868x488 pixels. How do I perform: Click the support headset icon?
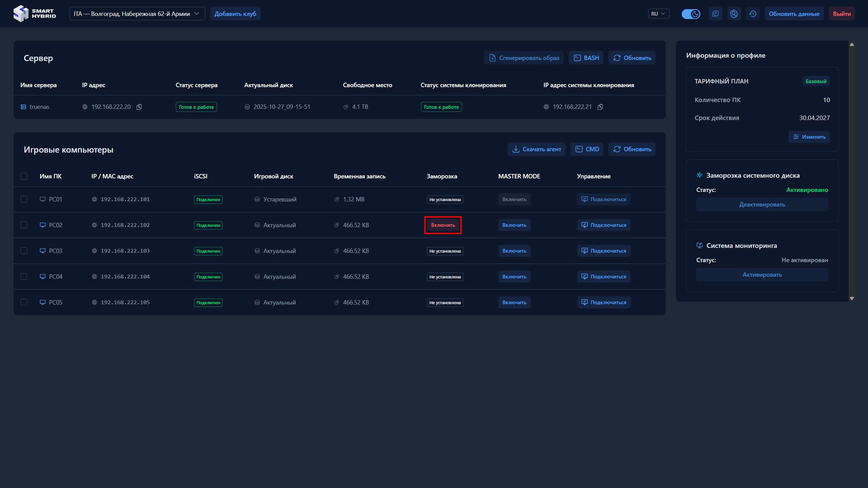pos(734,14)
